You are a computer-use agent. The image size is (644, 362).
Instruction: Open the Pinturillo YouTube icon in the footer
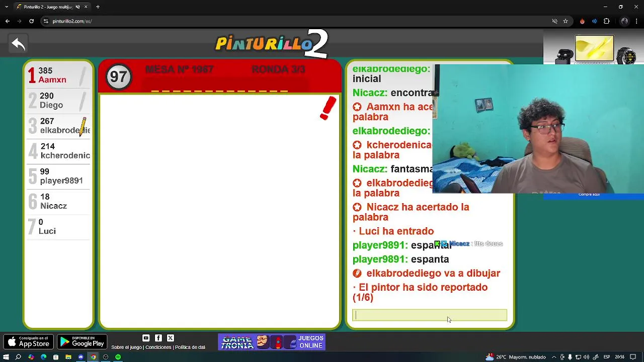tap(146, 338)
